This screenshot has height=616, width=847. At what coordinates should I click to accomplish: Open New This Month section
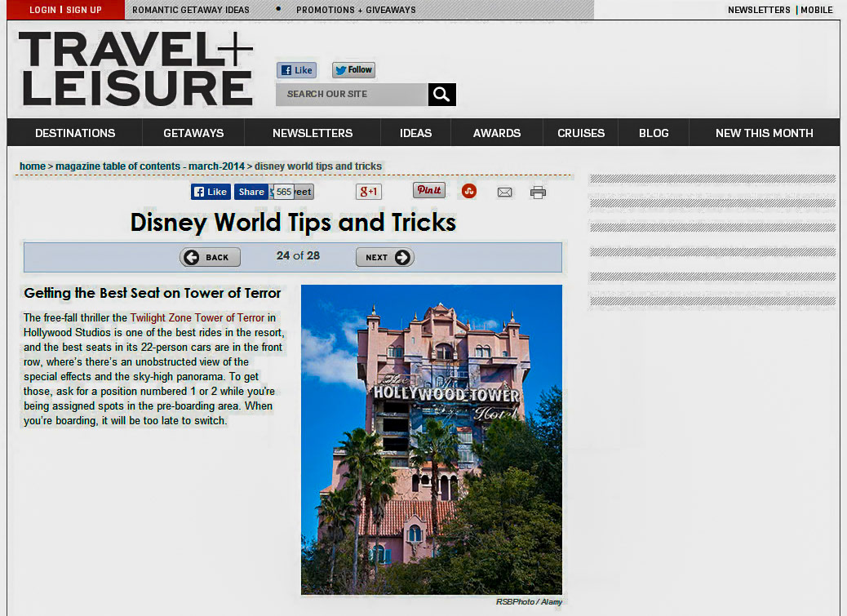coord(765,133)
